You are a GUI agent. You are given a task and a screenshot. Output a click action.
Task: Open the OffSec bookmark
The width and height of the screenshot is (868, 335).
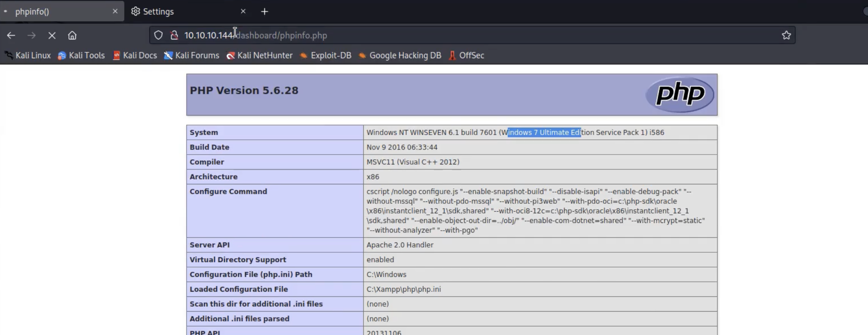[x=466, y=55]
